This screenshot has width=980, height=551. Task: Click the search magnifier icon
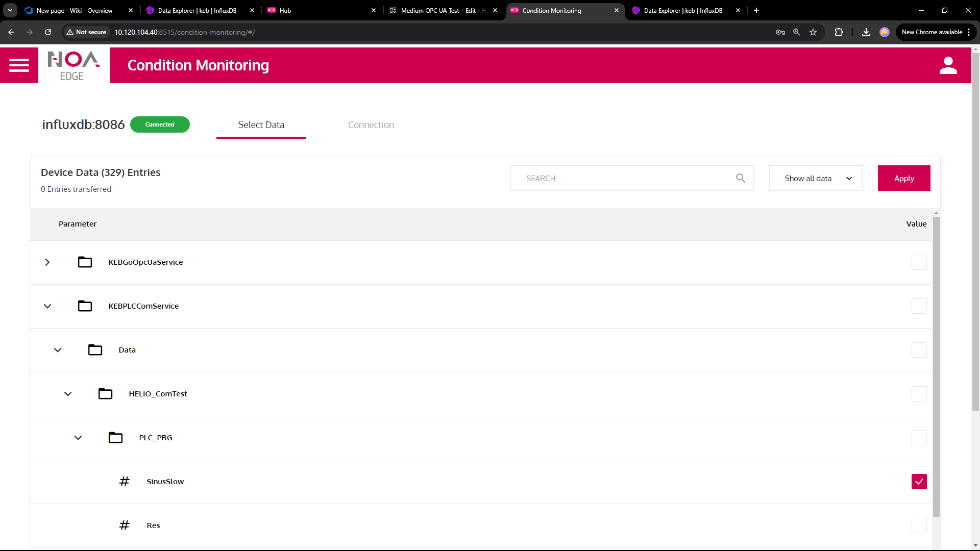pyautogui.click(x=740, y=178)
